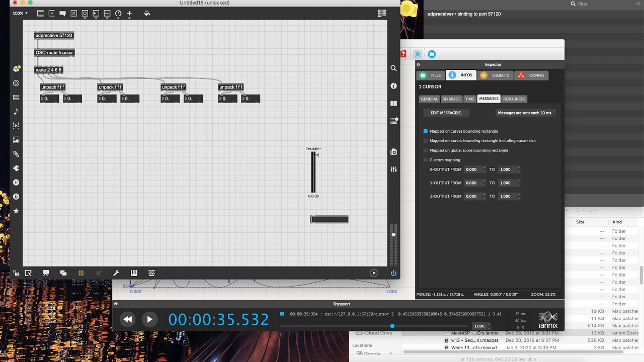Select Mapped on global score bounding rectangle
Image resolution: width=644 pixels, height=362 pixels.
[425, 150]
